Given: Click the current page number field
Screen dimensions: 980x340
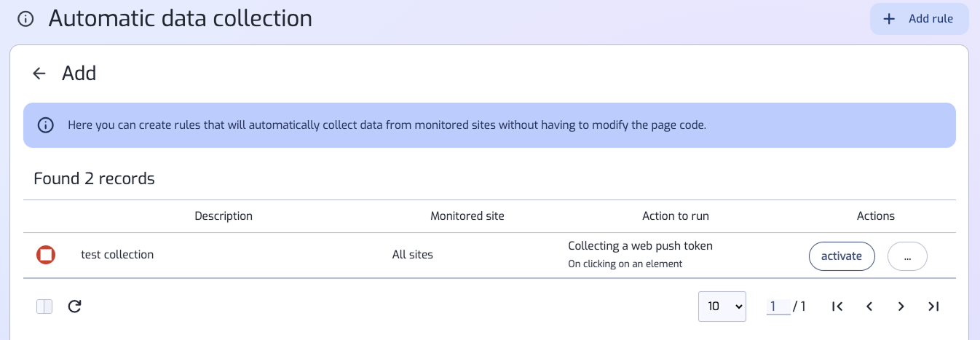Looking at the screenshot, I should (x=777, y=307).
